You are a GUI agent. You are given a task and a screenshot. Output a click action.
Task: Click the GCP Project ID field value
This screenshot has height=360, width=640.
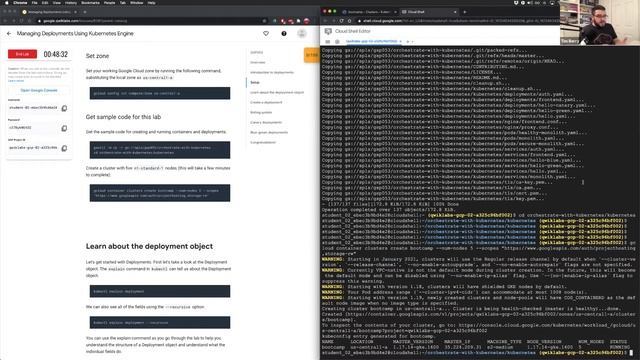33,148
